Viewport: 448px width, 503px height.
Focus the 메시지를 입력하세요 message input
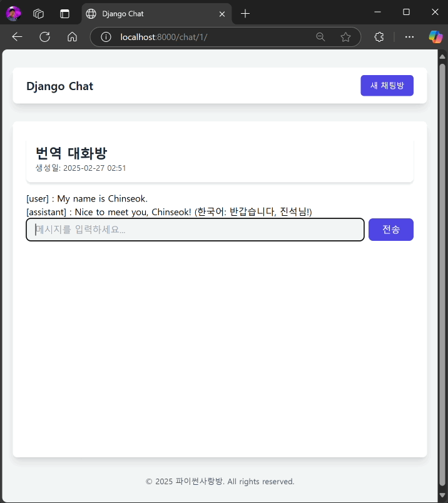point(195,230)
